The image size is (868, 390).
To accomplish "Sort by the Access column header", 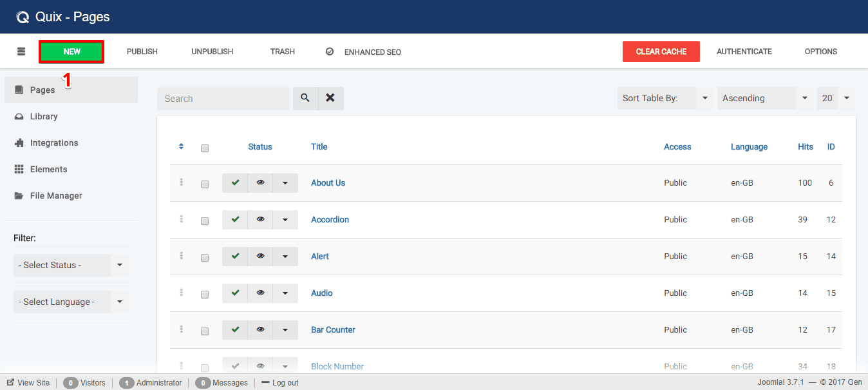I will pos(677,147).
